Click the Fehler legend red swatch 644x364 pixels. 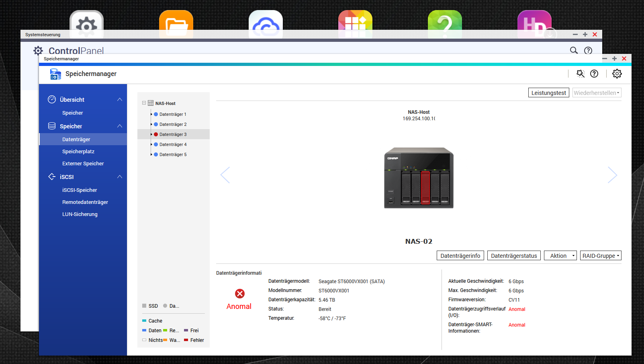coord(186,340)
